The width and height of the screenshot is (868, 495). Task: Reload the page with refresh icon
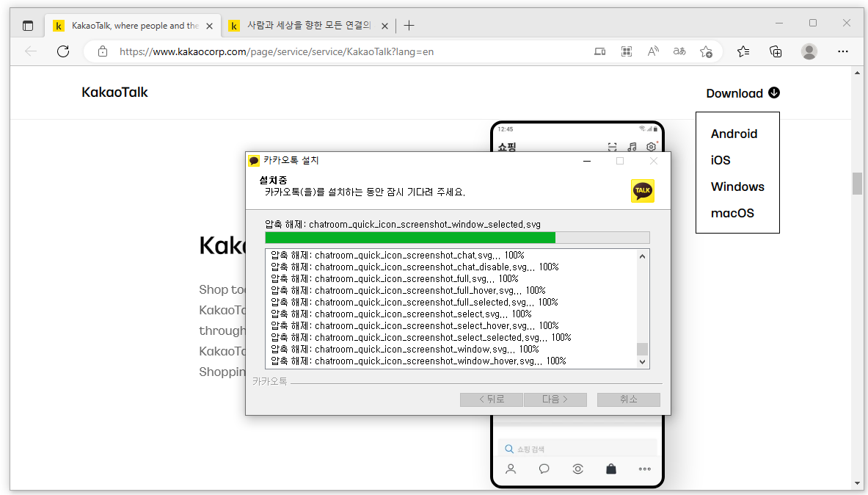(63, 51)
